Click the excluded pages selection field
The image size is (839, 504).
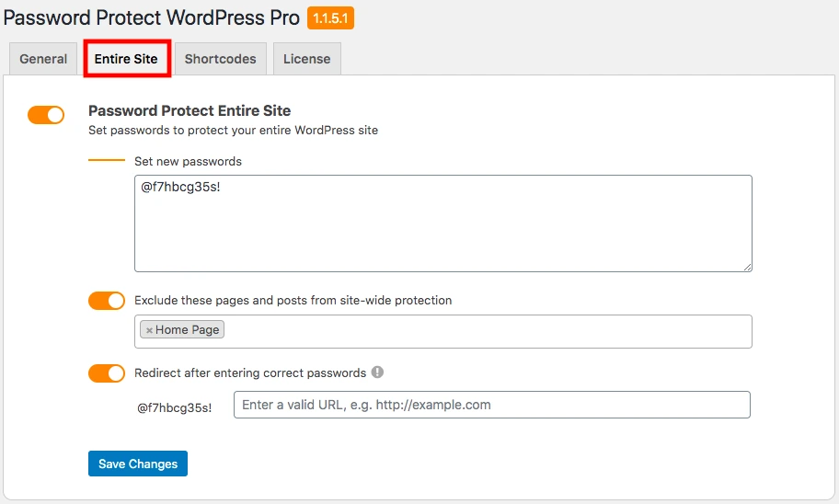pos(443,332)
